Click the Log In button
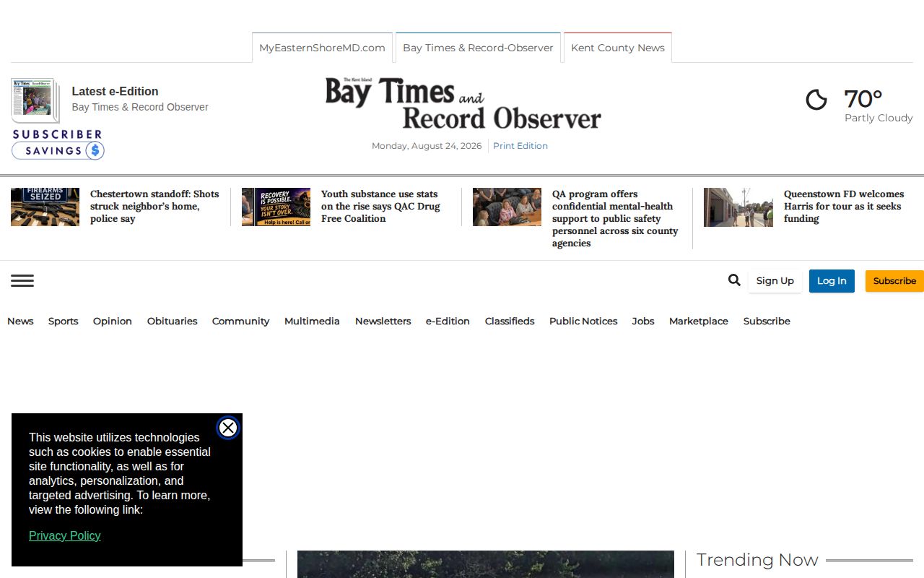This screenshot has height=578, width=924. click(x=832, y=281)
